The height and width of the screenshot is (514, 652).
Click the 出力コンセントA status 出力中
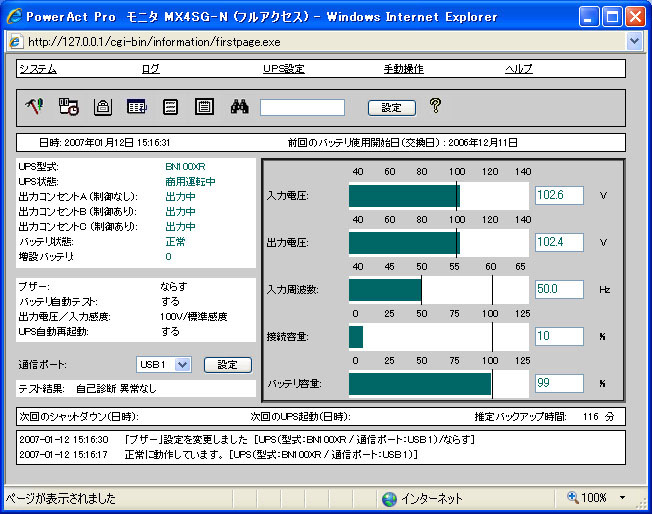[x=180, y=197]
